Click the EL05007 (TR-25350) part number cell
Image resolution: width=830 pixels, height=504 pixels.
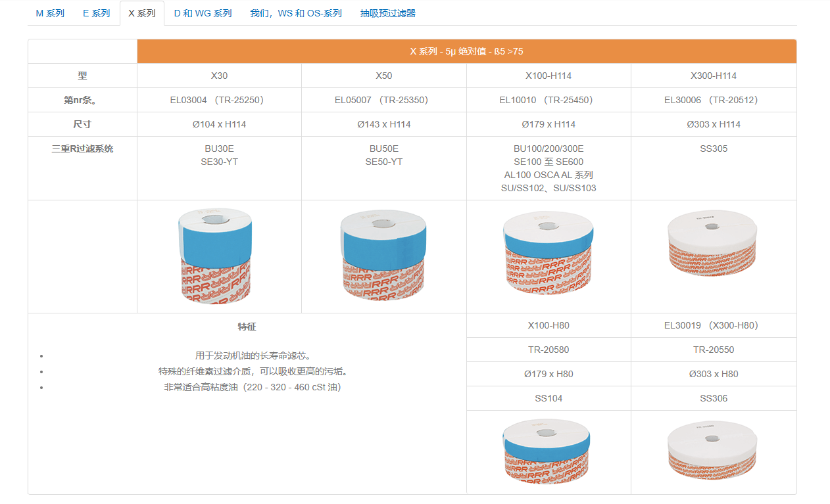[x=383, y=100]
